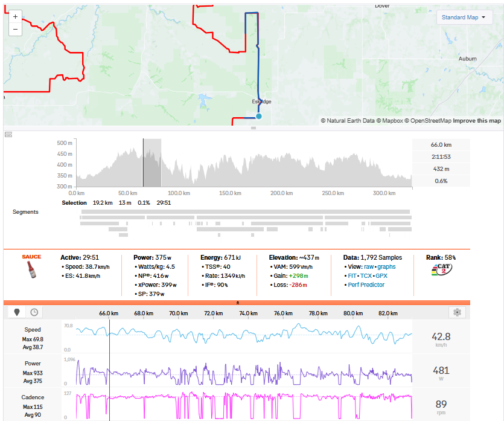Image resolution: width=504 pixels, height=421 pixels.
Task: Zoom out on the map
Action: coord(15,28)
